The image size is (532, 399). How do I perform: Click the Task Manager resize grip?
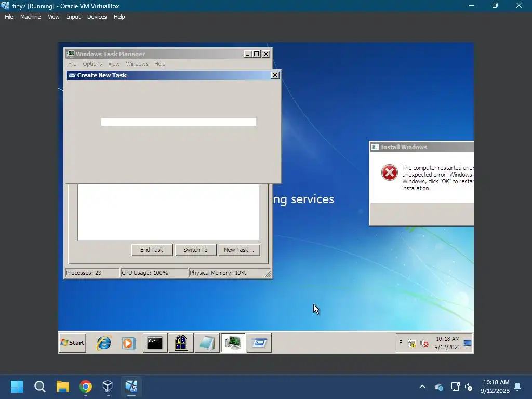(x=268, y=274)
